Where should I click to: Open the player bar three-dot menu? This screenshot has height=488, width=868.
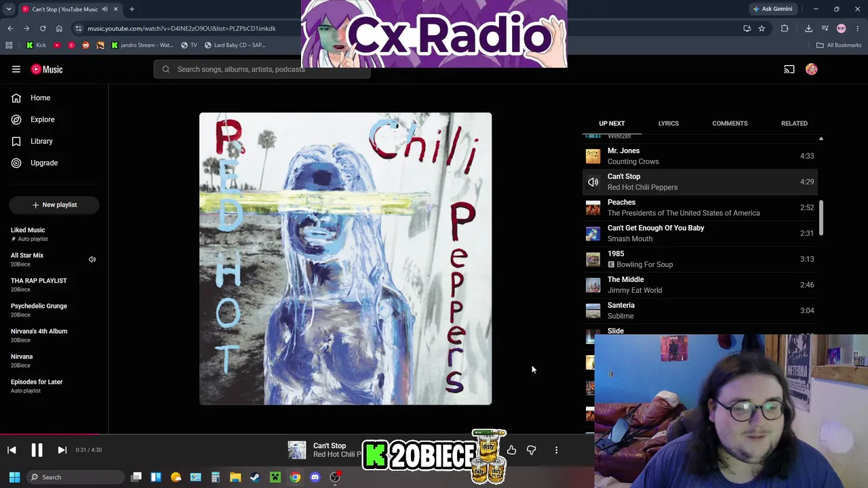pyautogui.click(x=556, y=450)
